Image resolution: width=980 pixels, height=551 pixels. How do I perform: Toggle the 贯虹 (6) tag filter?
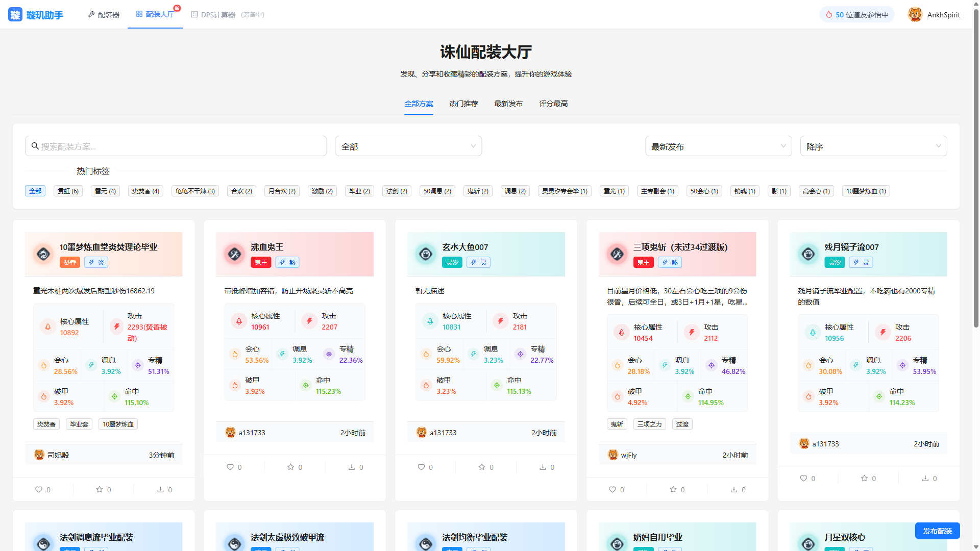coord(68,191)
